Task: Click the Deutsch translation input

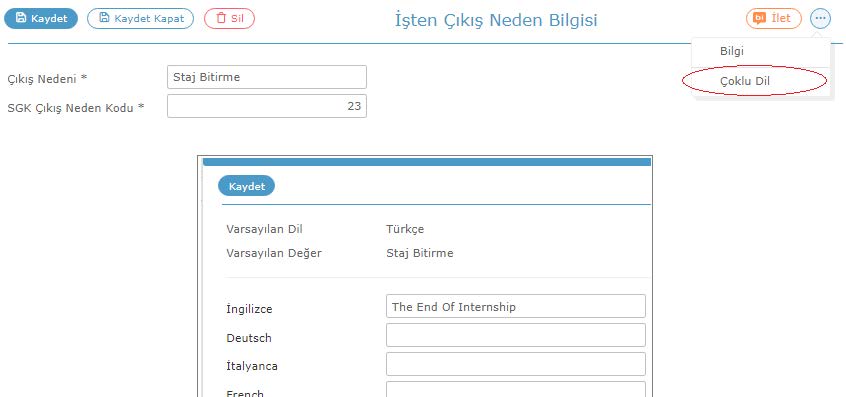Action: pos(516,335)
